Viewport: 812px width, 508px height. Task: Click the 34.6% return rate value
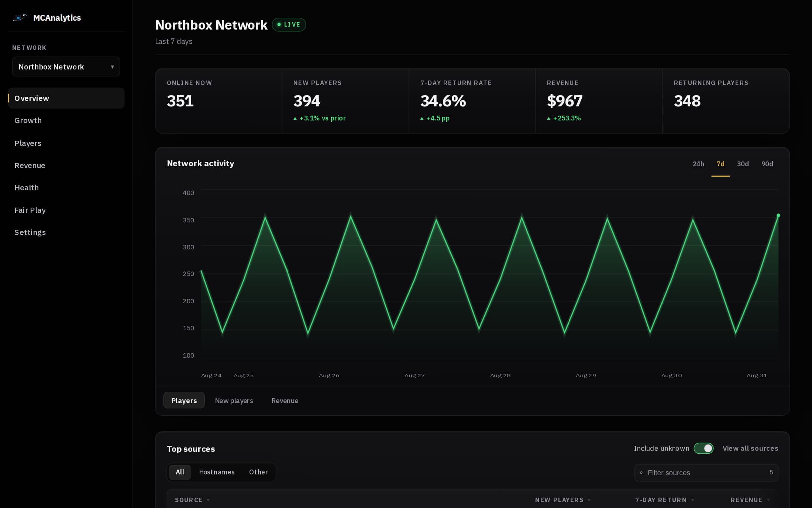[x=443, y=101]
